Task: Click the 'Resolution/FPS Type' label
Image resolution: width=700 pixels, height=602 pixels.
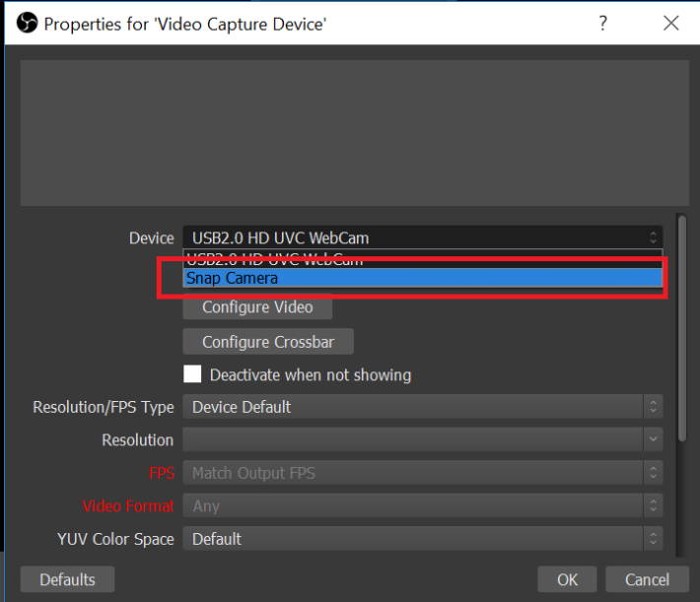Action: [x=104, y=408]
